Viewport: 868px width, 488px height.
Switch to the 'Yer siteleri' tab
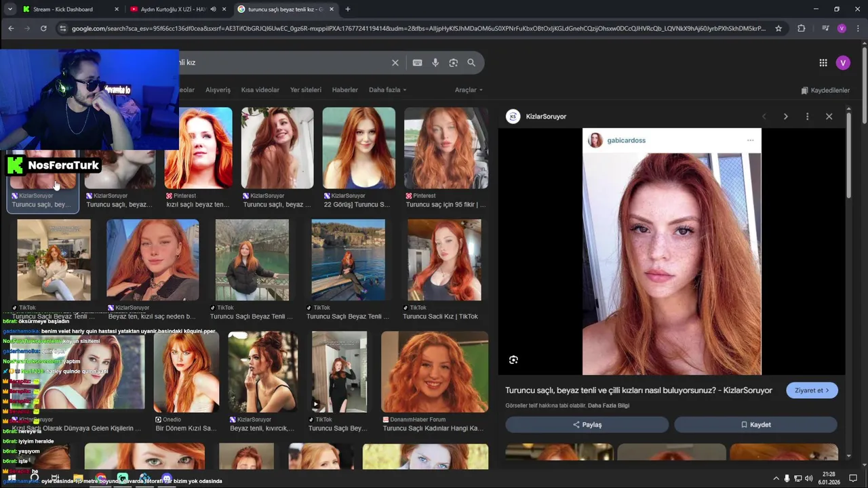pos(306,90)
